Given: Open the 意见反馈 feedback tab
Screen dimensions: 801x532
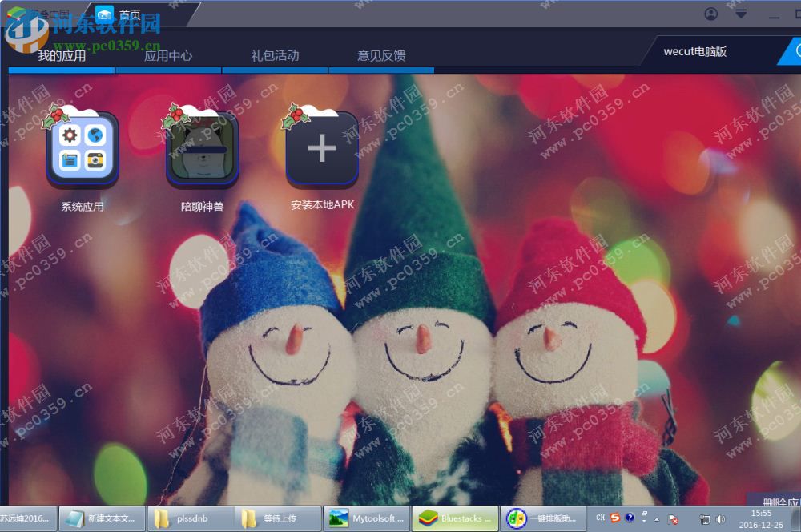Looking at the screenshot, I should coord(381,56).
